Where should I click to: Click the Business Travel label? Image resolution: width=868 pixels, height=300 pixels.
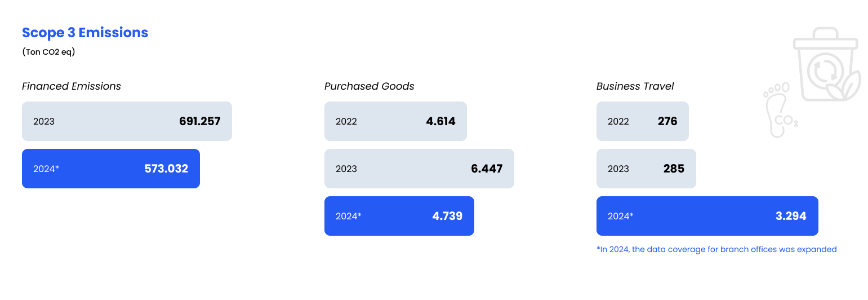(635, 86)
